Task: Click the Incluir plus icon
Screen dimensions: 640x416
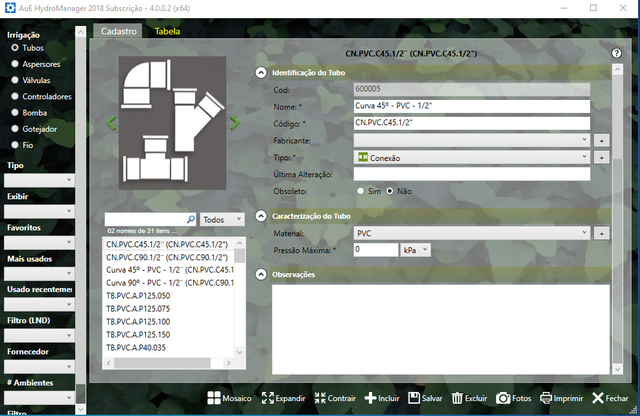Action: point(370,398)
